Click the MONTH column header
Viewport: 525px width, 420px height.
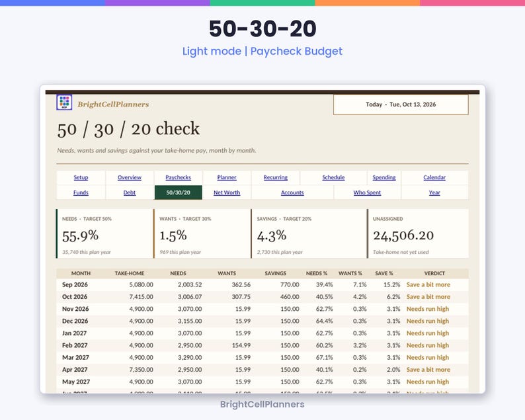pyautogui.click(x=81, y=273)
